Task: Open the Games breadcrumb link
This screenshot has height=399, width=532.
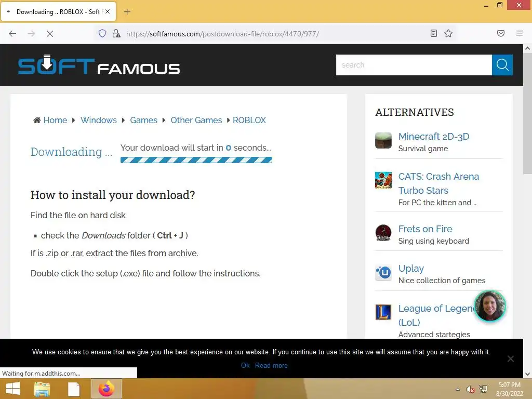Action: tap(143, 120)
